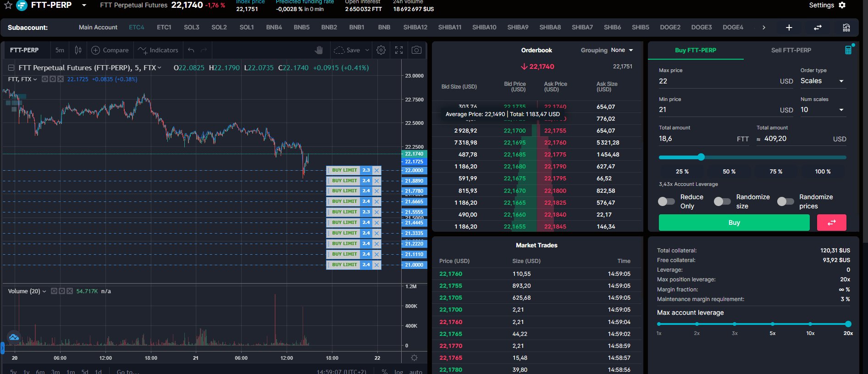The image size is (868, 374).
Task: Open settings for FTT, FTX legend series
Action: [53, 79]
